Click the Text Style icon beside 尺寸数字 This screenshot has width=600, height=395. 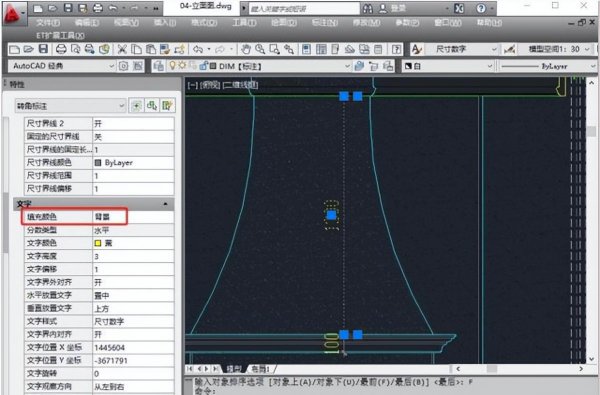pyautogui.click(x=416, y=49)
